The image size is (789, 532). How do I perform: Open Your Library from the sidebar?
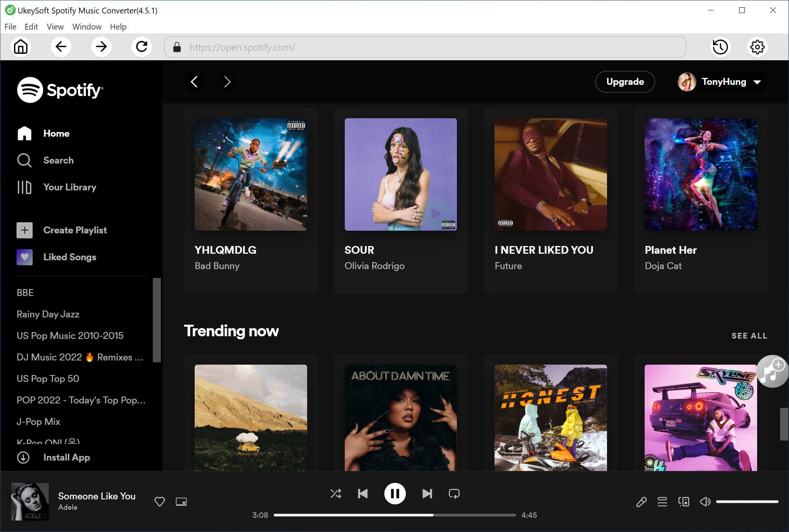pos(69,187)
